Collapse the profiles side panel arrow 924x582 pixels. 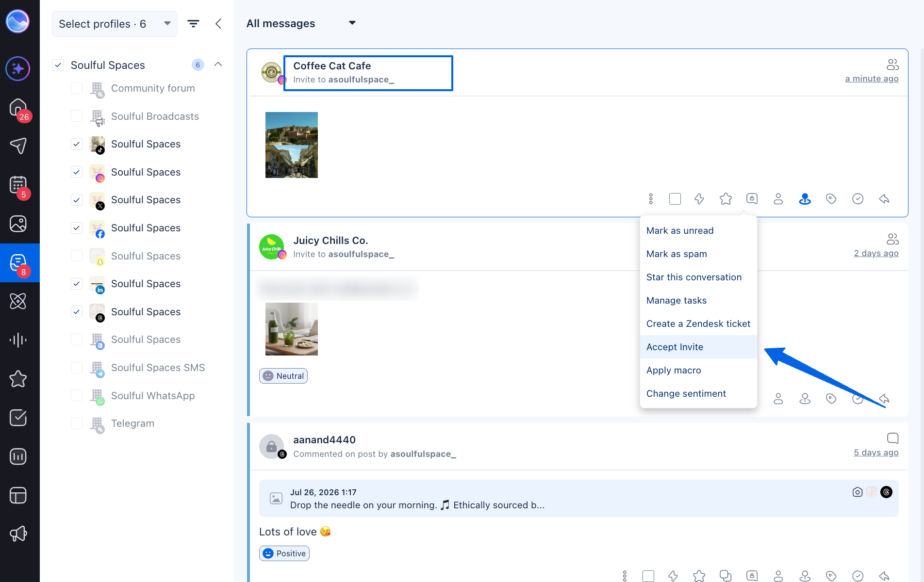pos(218,24)
